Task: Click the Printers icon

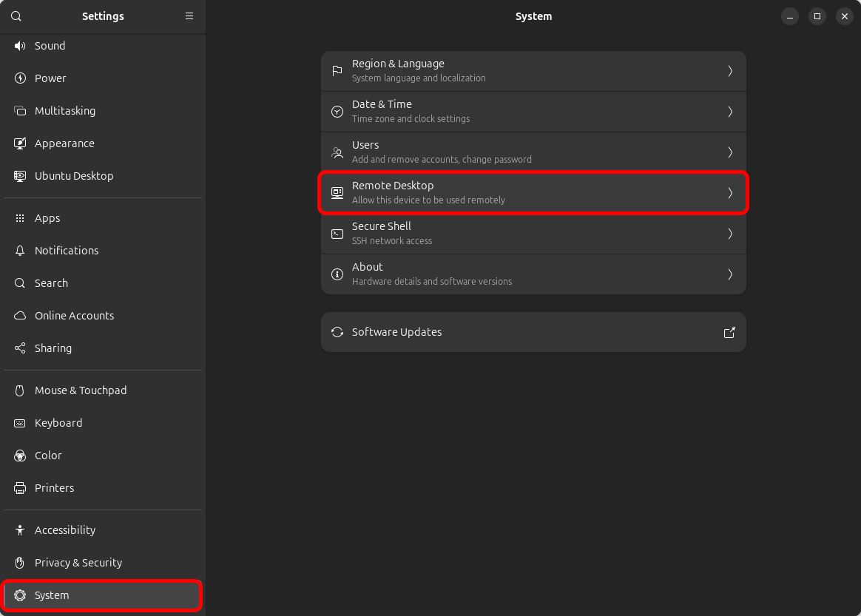Action: tap(20, 488)
